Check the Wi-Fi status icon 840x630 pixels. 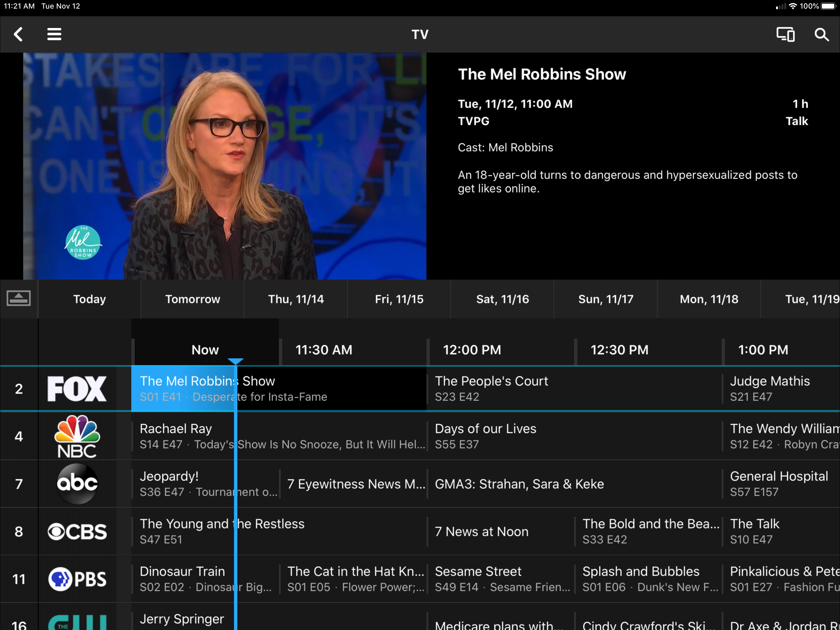793,6
